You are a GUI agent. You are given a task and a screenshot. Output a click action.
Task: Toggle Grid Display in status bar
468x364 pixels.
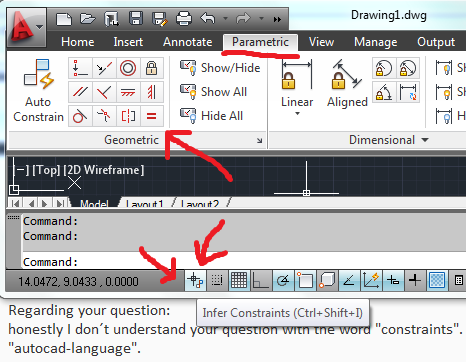pos(239,281)
